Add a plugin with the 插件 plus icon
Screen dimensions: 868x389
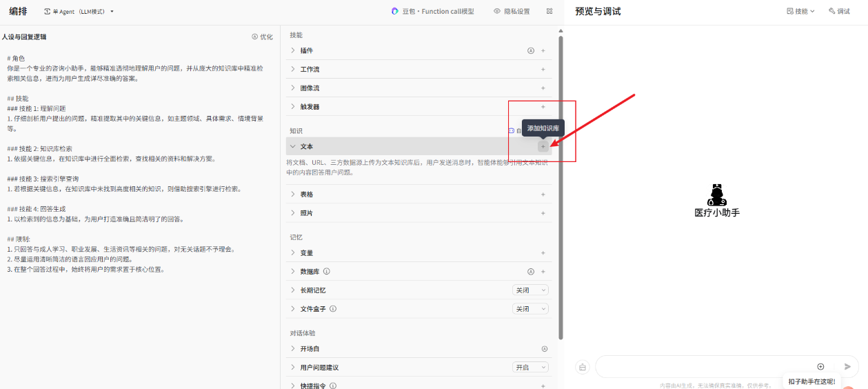pyautogui.click(x=543, y=50)
